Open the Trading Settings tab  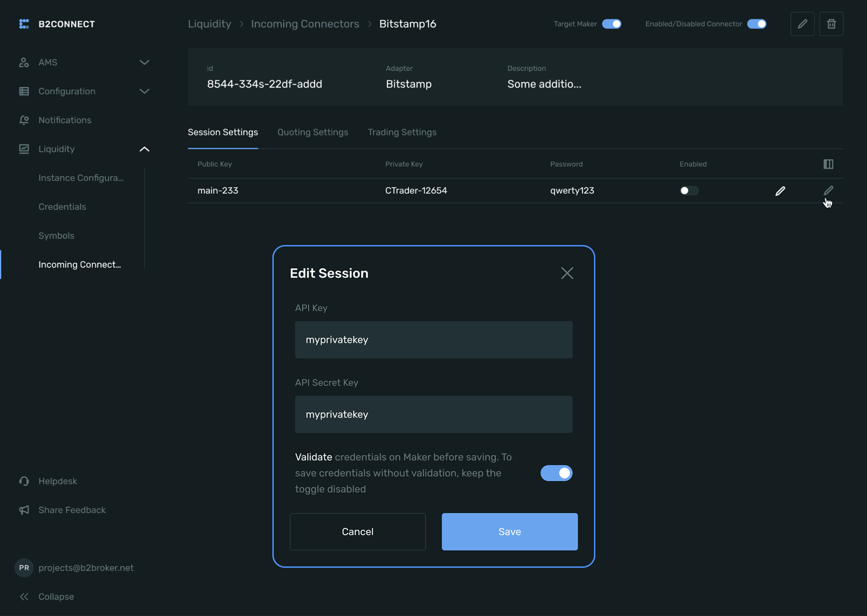pyautogui.click(x=401, y=132)
